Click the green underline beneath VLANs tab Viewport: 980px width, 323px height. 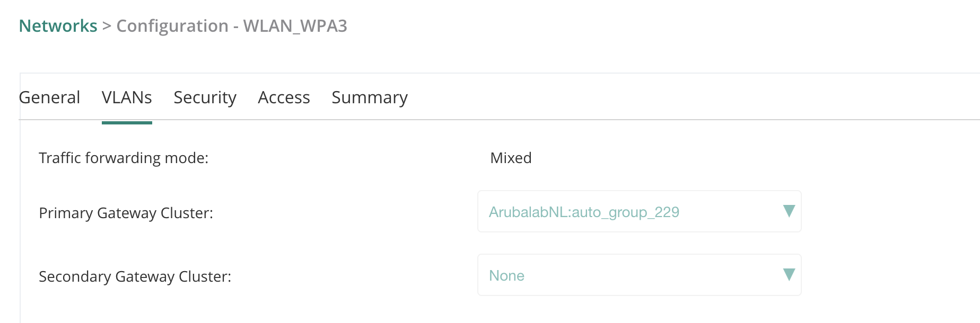[127, 123]
